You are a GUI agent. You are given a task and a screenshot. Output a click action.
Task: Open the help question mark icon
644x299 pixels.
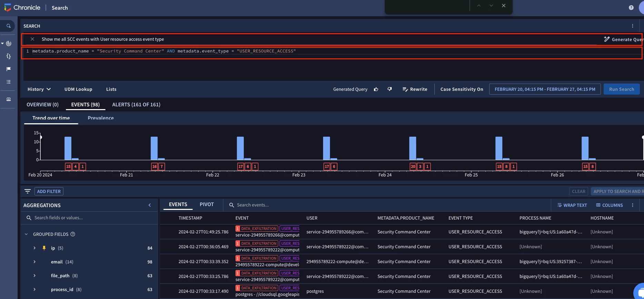pos(631,8)
